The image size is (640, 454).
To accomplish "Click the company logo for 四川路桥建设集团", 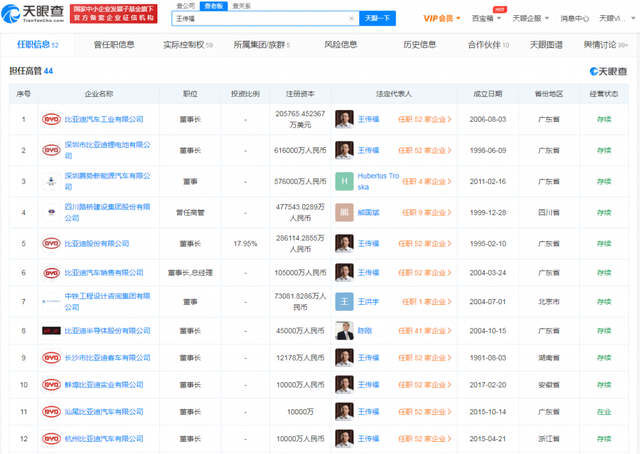I will [x=51, y=212].
